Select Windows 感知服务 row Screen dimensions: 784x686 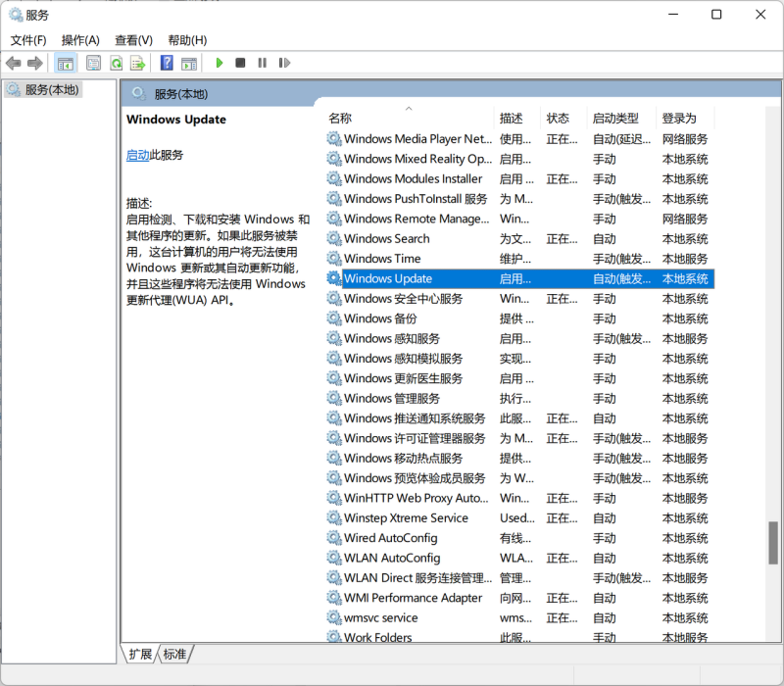coord(520,338)
